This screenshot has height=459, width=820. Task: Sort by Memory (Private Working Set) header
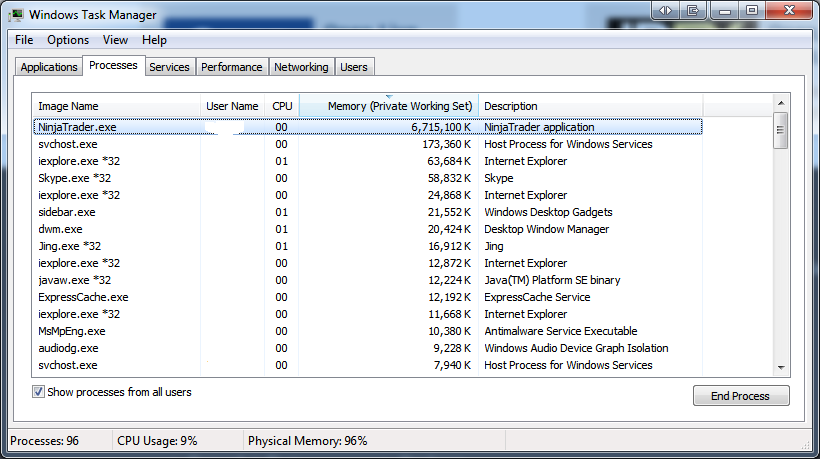(389, 106)
